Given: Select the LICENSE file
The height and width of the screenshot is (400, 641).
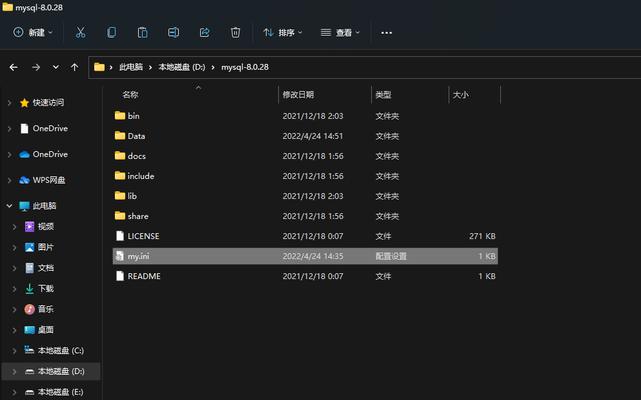Looking at the screenshot, I should [305, 236].
